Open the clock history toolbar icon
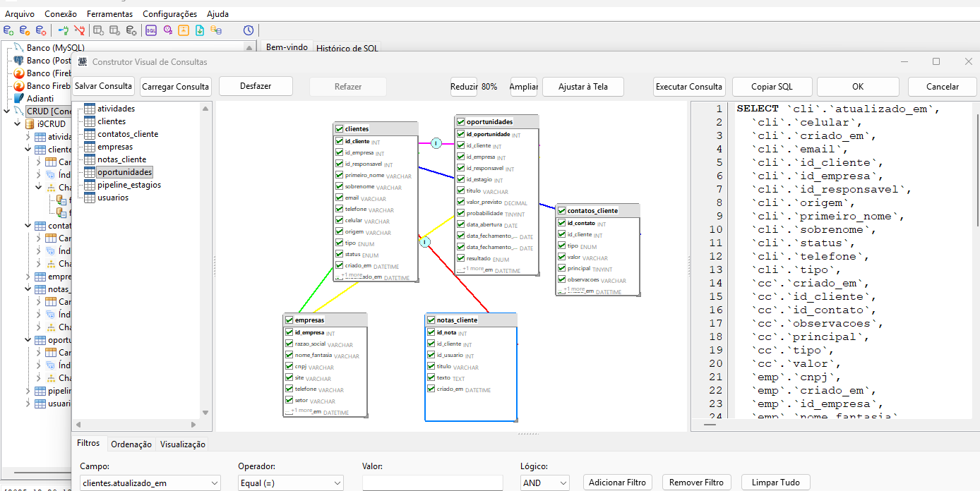 coord(249,30)
